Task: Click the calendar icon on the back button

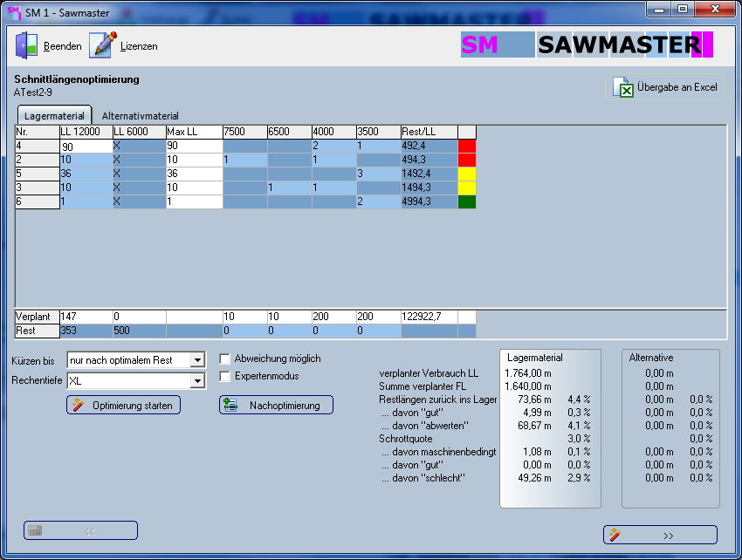Action: pyautogui.click(x=35, y=530)
